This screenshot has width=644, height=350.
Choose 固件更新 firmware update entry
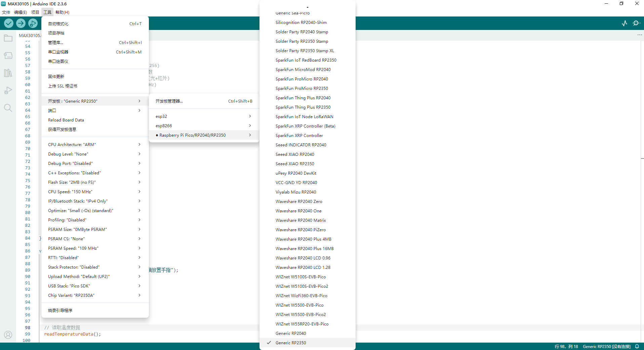coord(95,76)
